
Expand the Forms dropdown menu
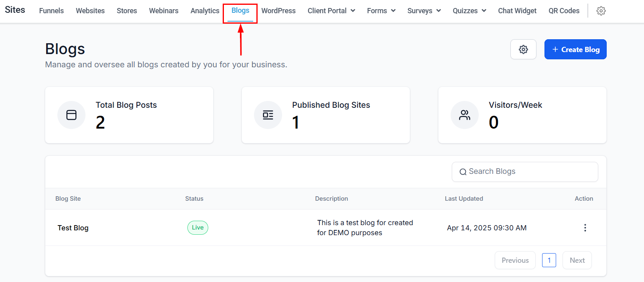(381, 11)
